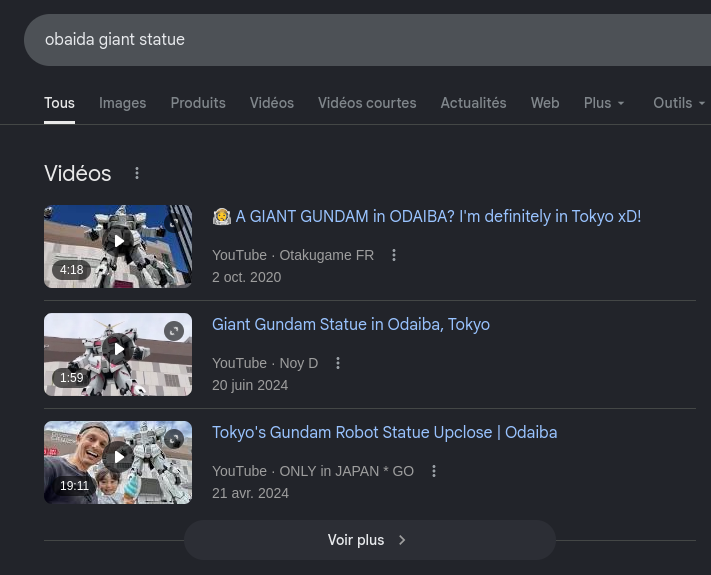The width and height of the screenshot is (711, 575).
Task: Expand preview on ONLY in JAPAN thumbnail
Action: tap(174, 439)
